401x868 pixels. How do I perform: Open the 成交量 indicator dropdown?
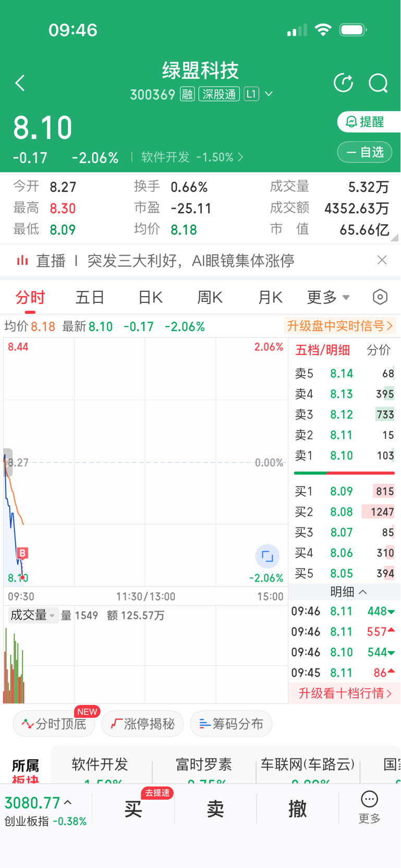pyautogui.click(x=32, y=615)
